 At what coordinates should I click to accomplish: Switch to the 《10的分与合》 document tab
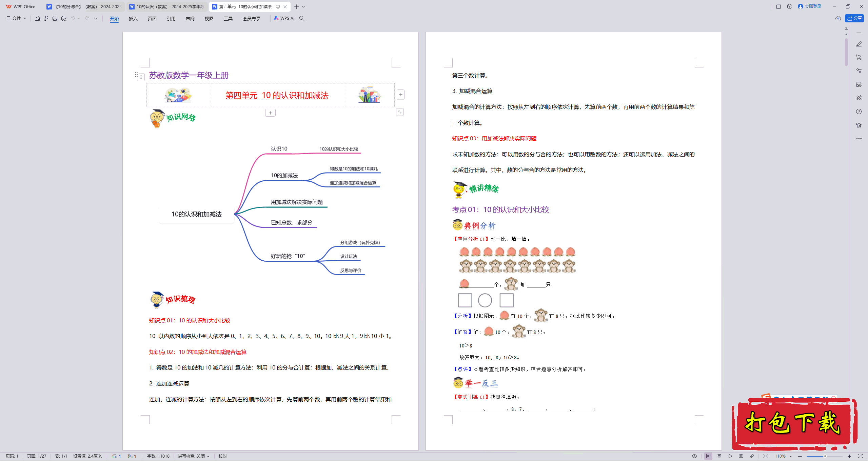pos(84,7)
